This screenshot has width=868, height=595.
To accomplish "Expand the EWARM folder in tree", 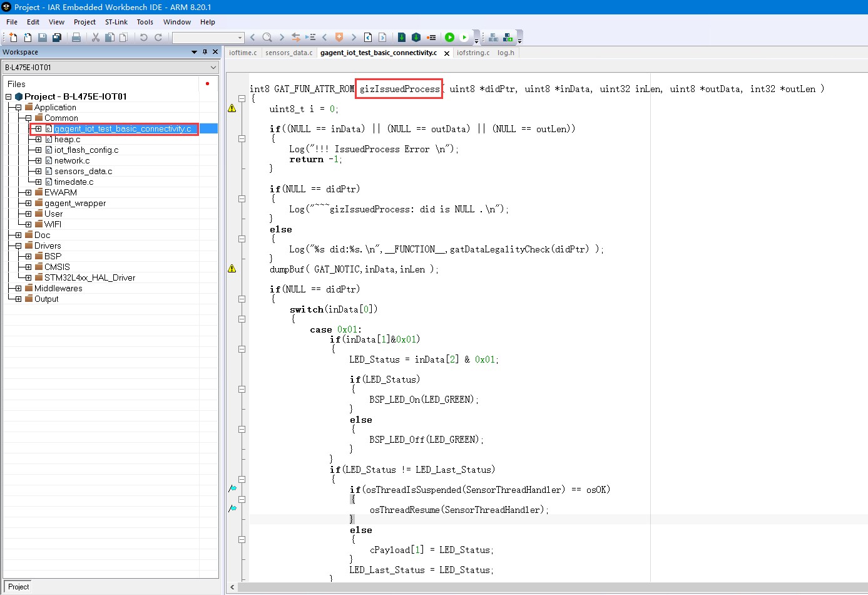I will pyautogui.click(x=28, y=193).
